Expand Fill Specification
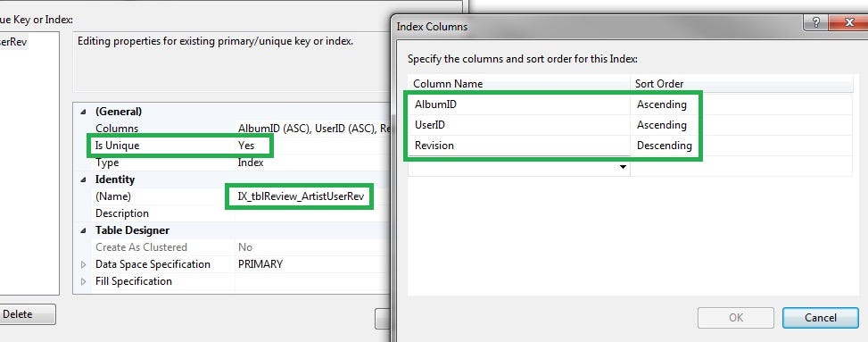 coord(83,281)
